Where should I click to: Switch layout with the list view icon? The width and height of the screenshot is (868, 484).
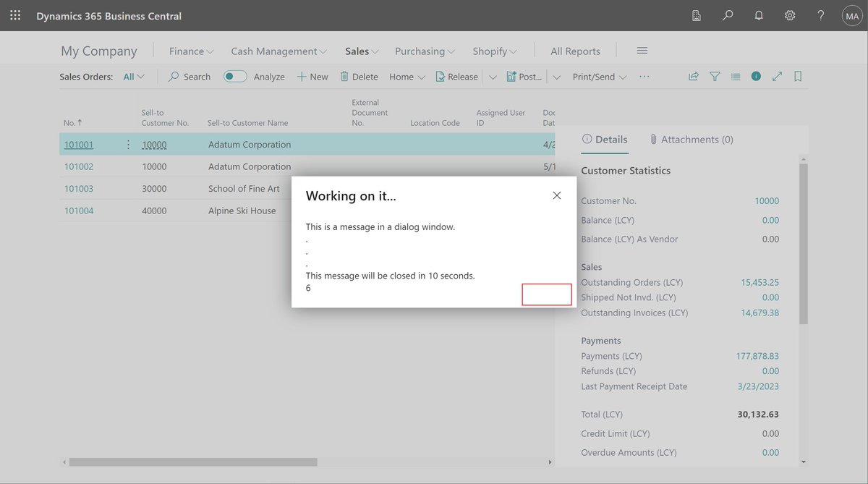736,76
